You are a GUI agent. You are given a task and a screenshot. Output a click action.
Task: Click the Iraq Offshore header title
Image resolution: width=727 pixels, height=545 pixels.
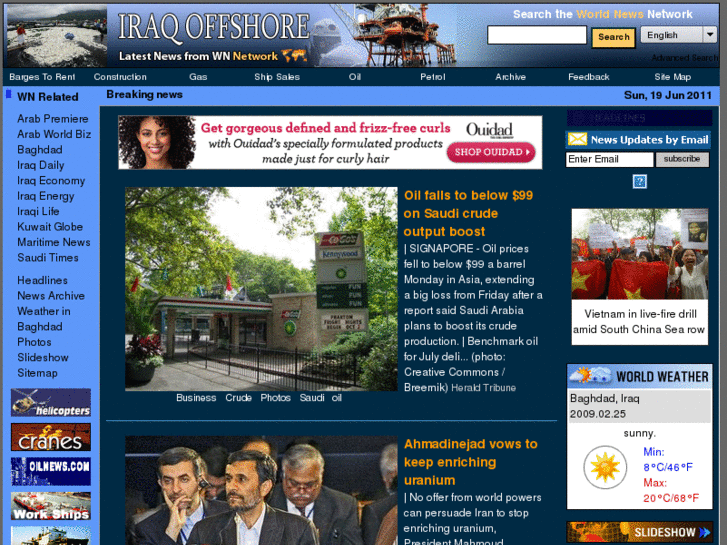pyautogui.click(x=214, y=26)
